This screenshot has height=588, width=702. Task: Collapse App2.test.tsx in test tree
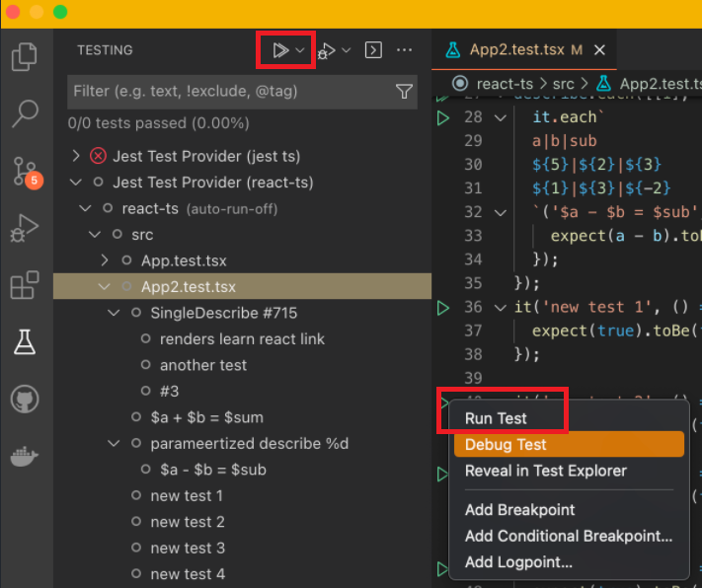pos(105,286)
